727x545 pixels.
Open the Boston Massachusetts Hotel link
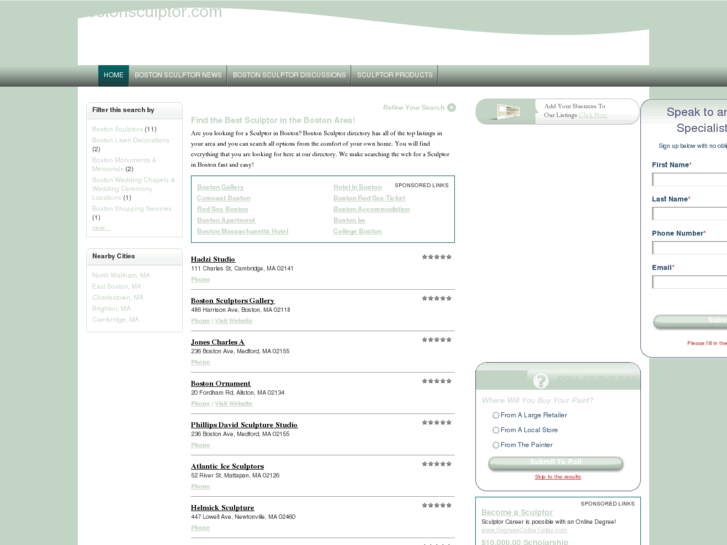tap(242, 231)
